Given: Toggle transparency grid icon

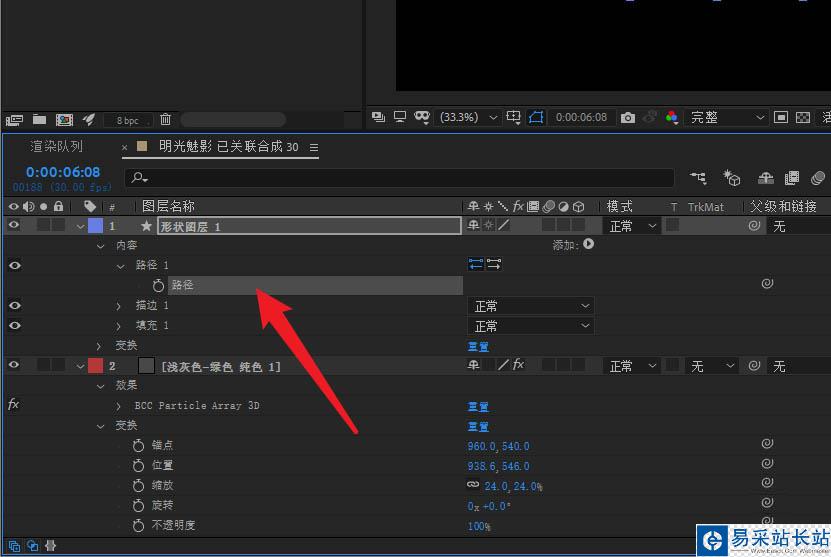Looking at the screenshot, I should click(803, 117).
